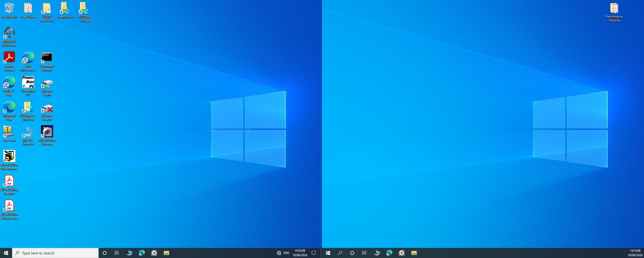Select the Profile 1 - Edge icon

point(9,86)
